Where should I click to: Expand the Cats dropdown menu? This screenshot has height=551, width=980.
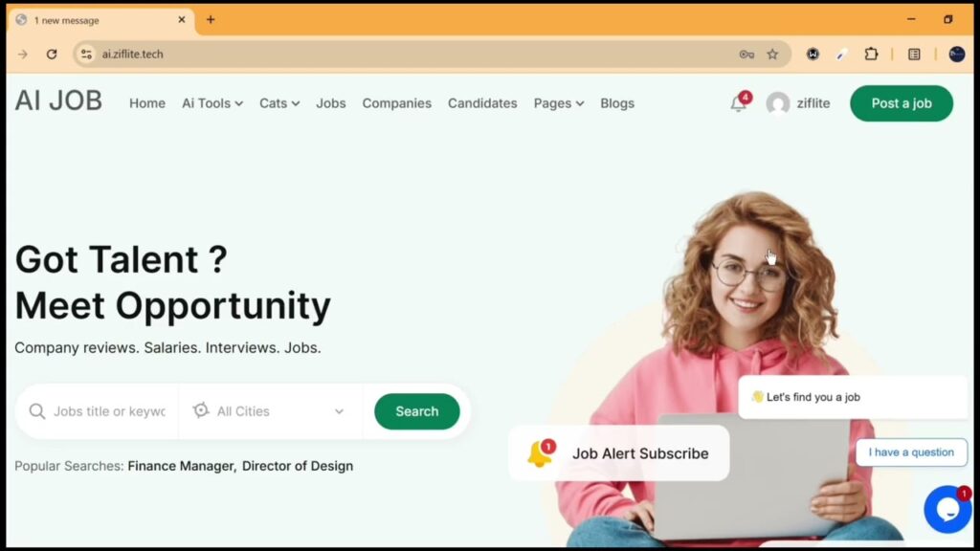pos(279,103)
